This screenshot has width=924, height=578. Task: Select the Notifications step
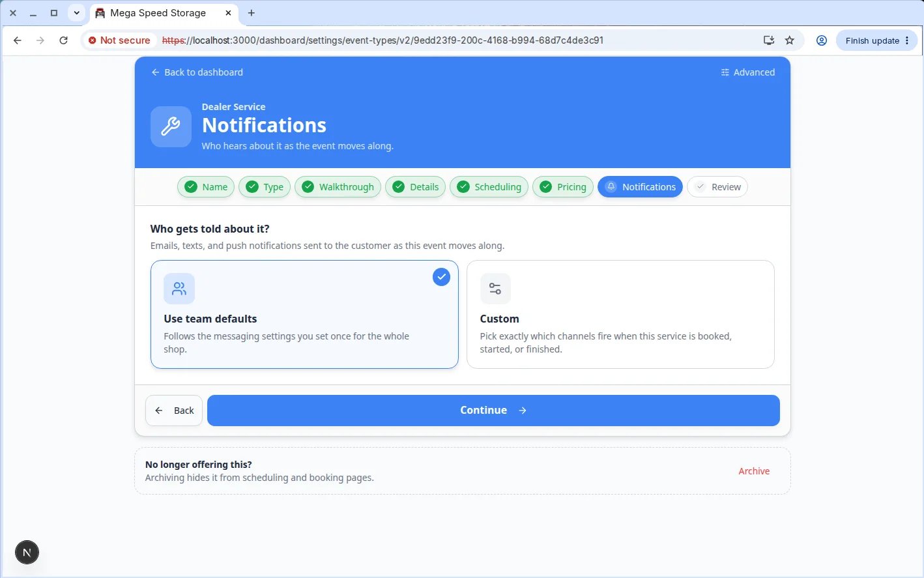pyautogui.click(x=640, y=187)
